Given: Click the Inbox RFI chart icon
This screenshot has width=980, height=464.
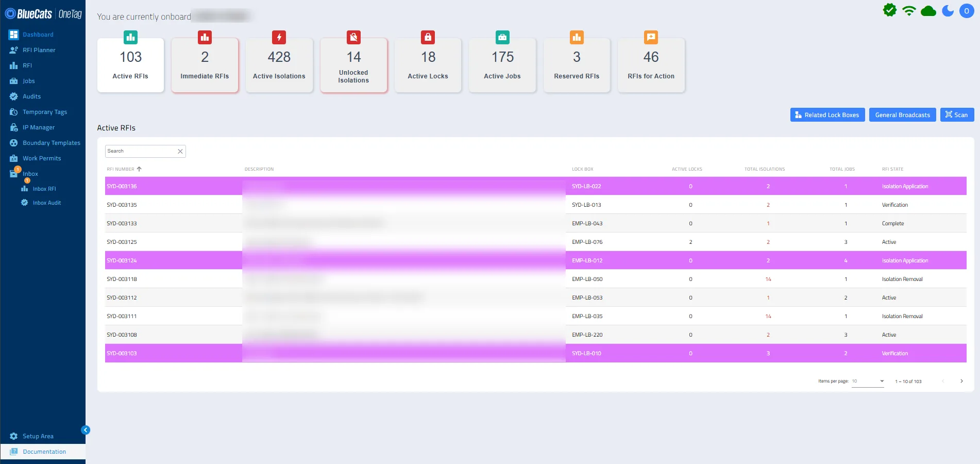Looking at the screenshot, I should 24,189.
